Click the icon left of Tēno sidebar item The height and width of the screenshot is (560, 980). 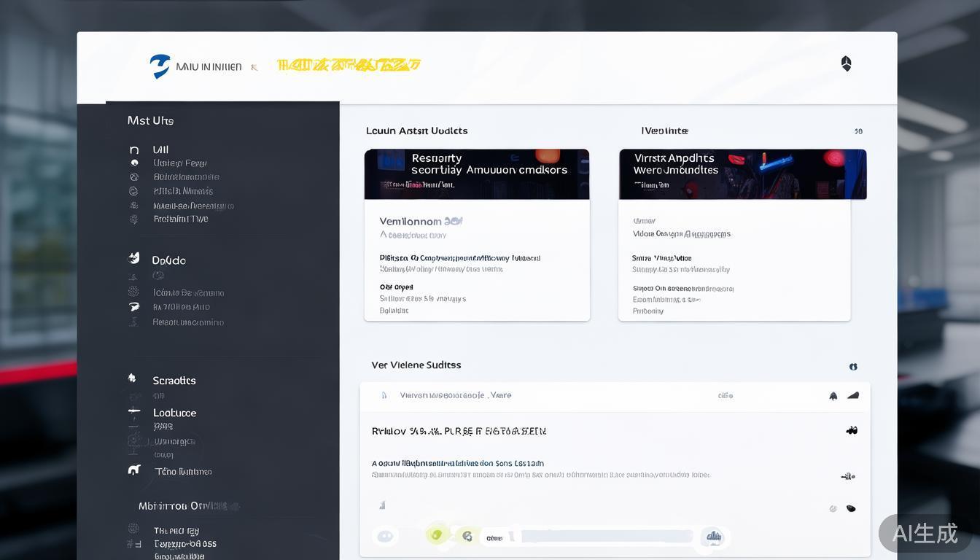tap(134, 470)
